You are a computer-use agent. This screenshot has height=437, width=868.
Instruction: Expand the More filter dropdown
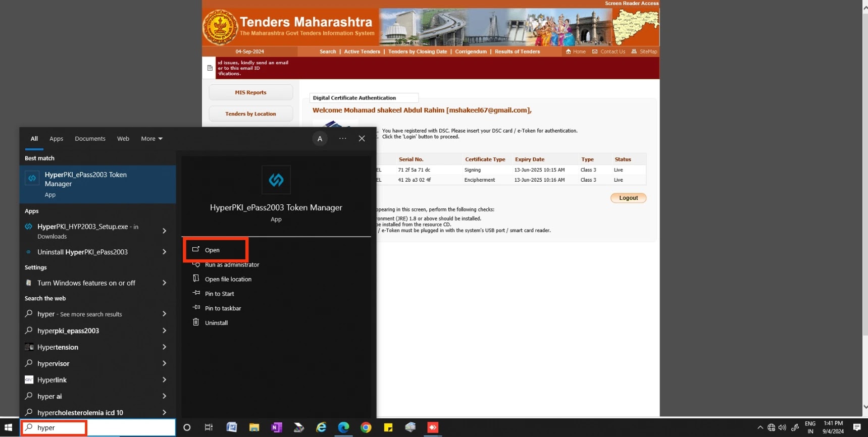click(x=151, y=139)
